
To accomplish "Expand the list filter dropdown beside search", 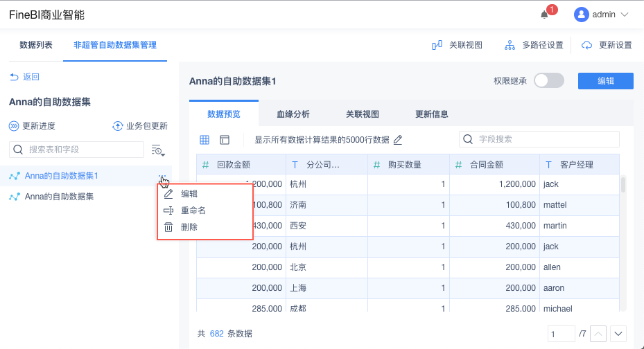I will 157,150.
